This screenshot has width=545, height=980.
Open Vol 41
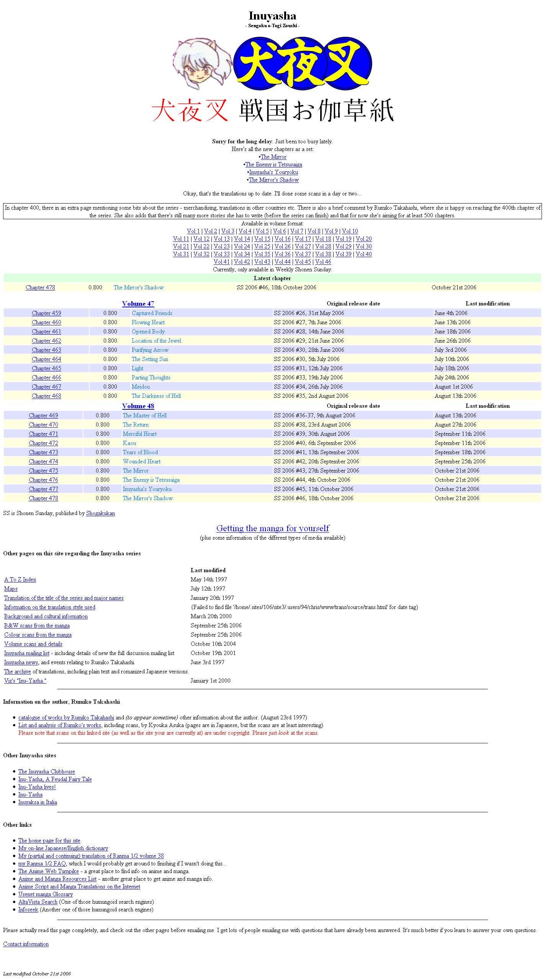pyautogui.click(x=222, y=262)
